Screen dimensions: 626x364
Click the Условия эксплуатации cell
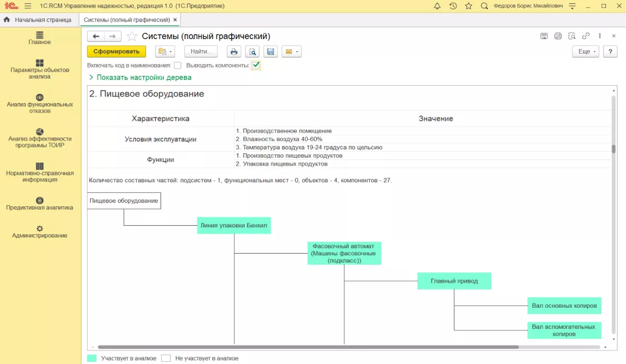(161, 139)
